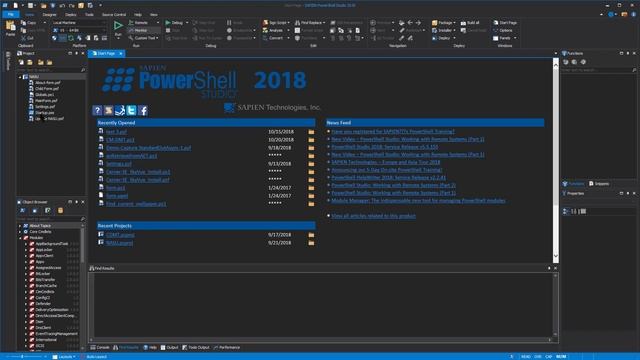Click the Facebook icon on the Start Page

point(143,110)
